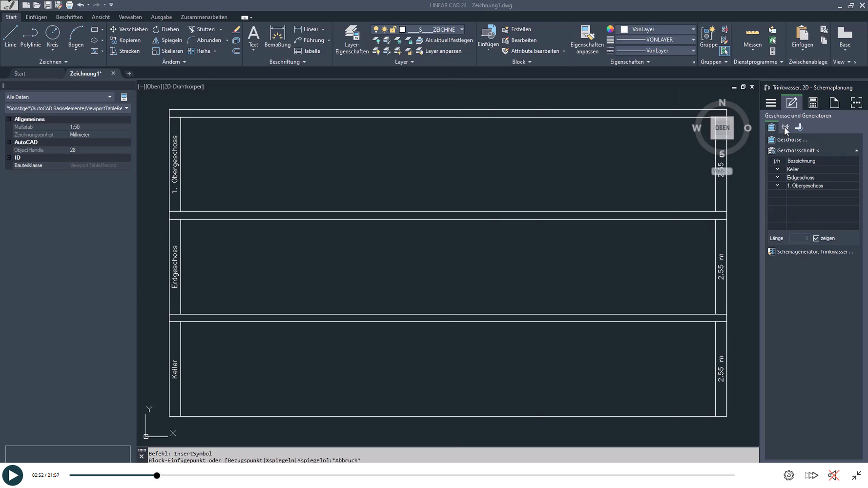
Task: Expand the layer name dropdown S_ZEICHNE
Action: tap(461, 30)
